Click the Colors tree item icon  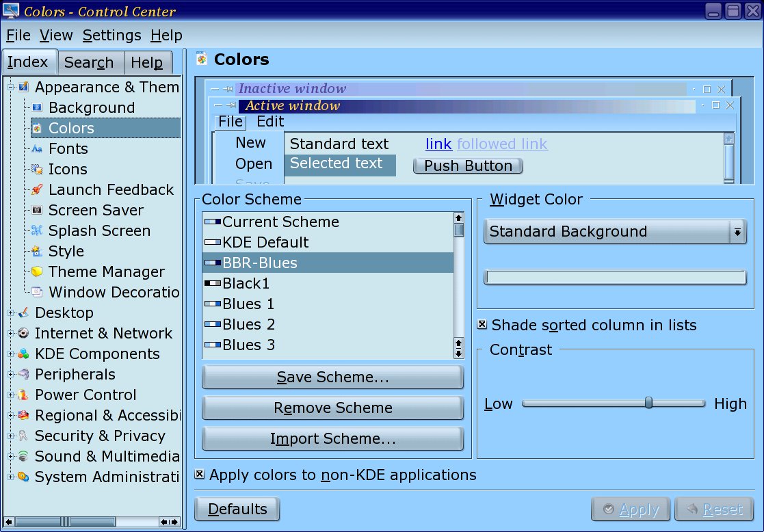(37, 128)
